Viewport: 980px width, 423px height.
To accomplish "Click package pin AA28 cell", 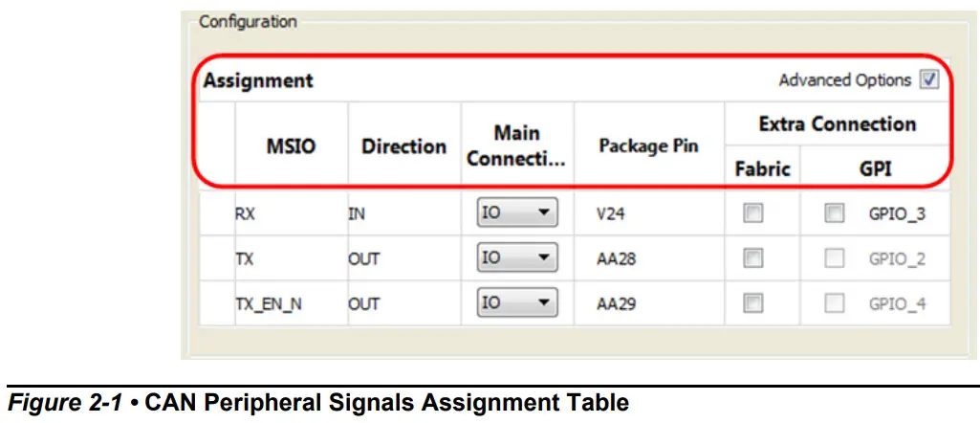I will click(617, 258).
